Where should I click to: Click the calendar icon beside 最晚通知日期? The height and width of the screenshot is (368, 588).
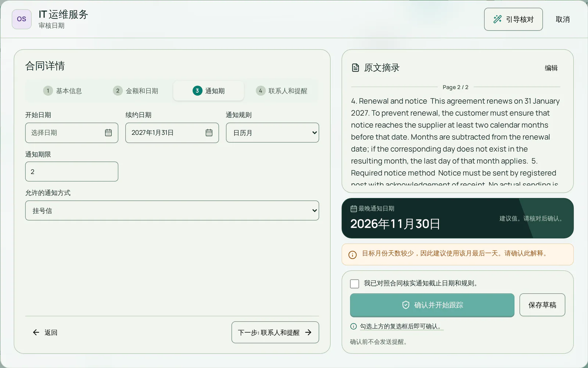point(354,209)
